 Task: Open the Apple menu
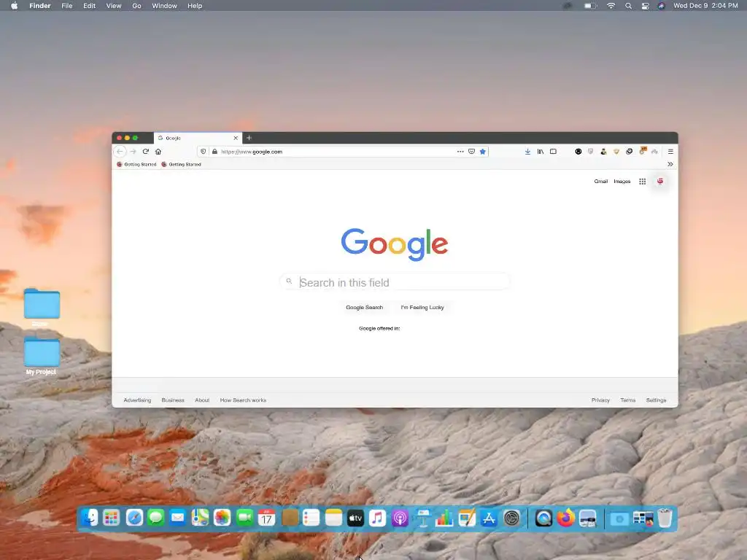[15, 6]
